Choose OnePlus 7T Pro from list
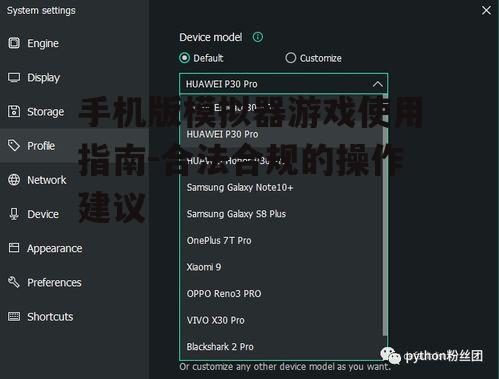This screenshot has height=379, width=499. [281, 240]
